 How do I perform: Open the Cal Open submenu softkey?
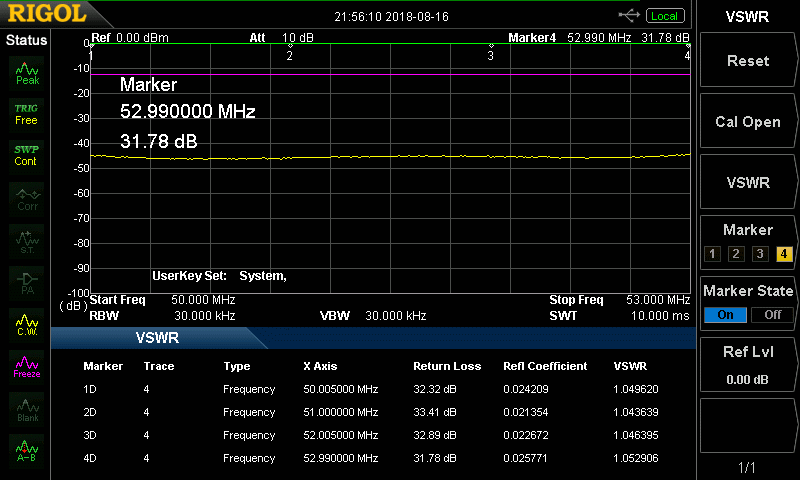tap(748, 122)
